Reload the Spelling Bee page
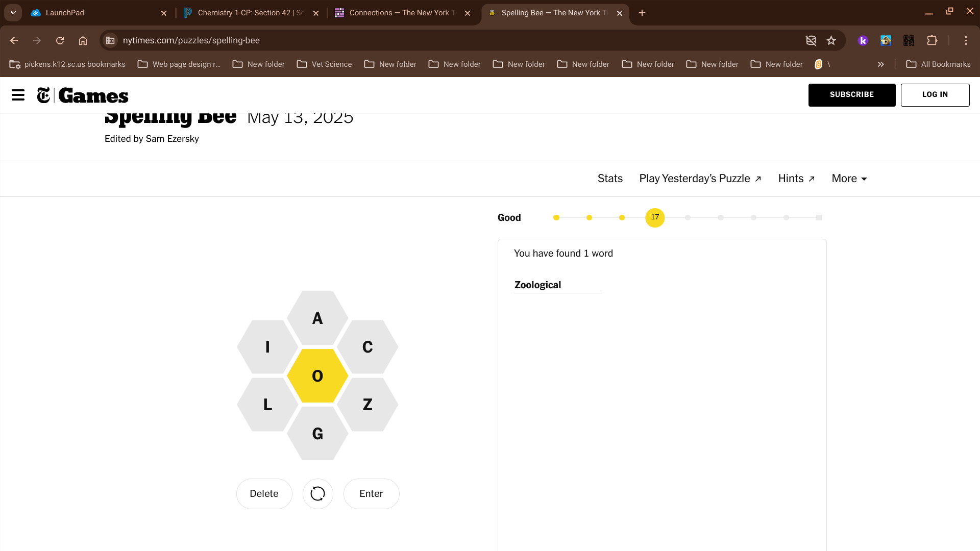The width and height of the screenshot is (980, 551). coord(60,40)
